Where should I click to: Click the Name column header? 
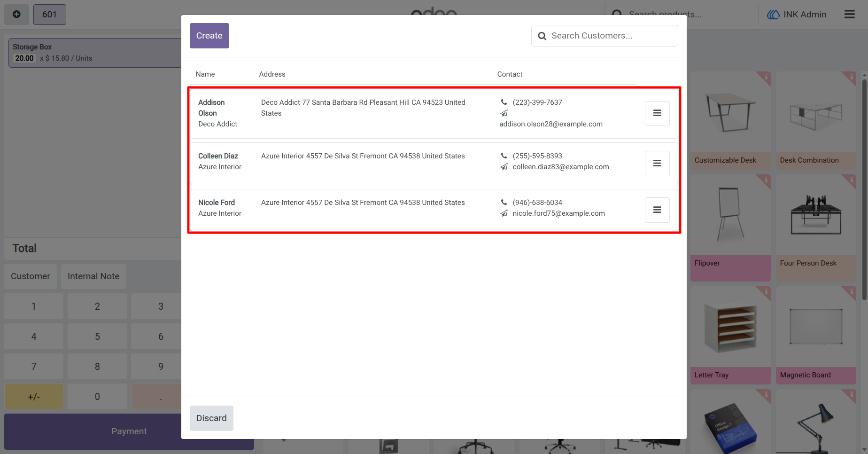(205, 74)
